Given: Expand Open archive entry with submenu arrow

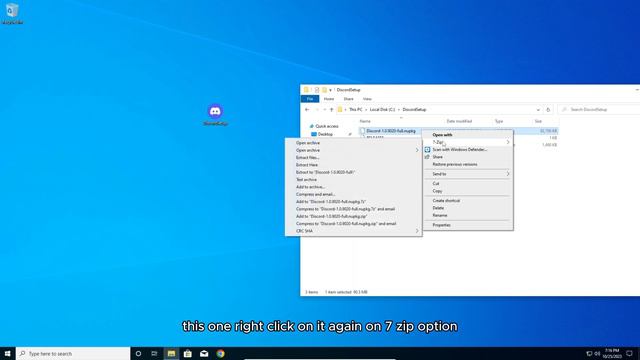Looking at the screenshot, I should [353, 150].
